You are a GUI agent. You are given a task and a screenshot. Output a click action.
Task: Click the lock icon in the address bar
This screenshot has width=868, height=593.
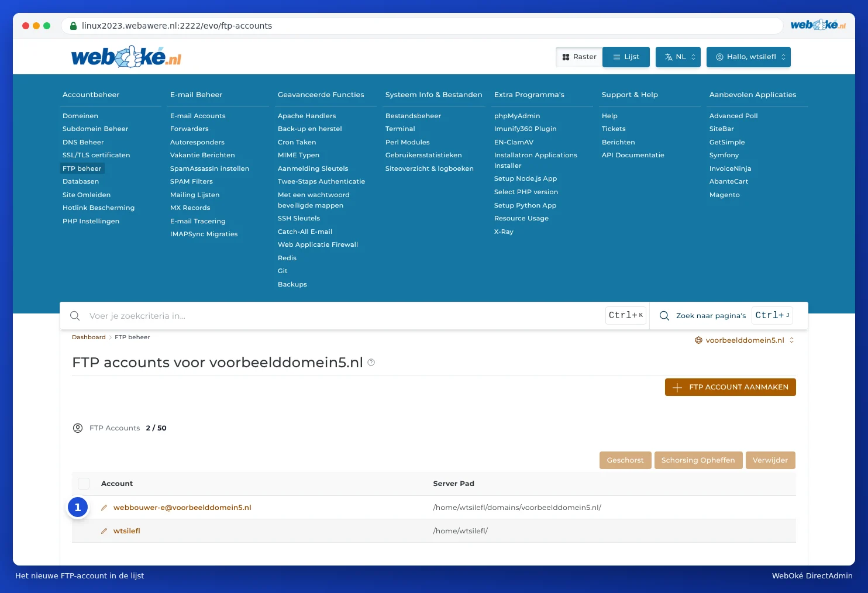(74, 26)
